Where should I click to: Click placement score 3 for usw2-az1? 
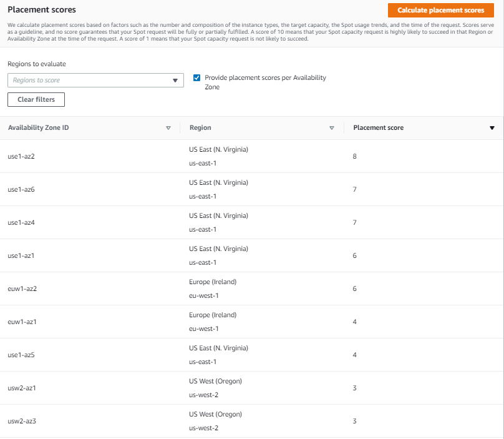tap(354, 388)
